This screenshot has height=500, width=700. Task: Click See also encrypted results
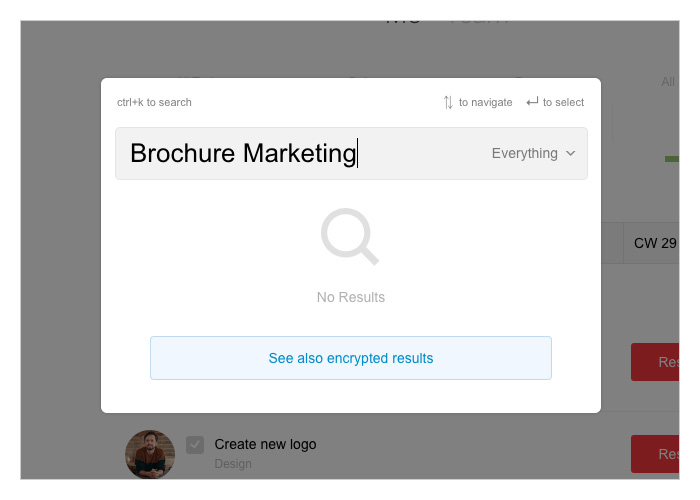coord(350,358)
